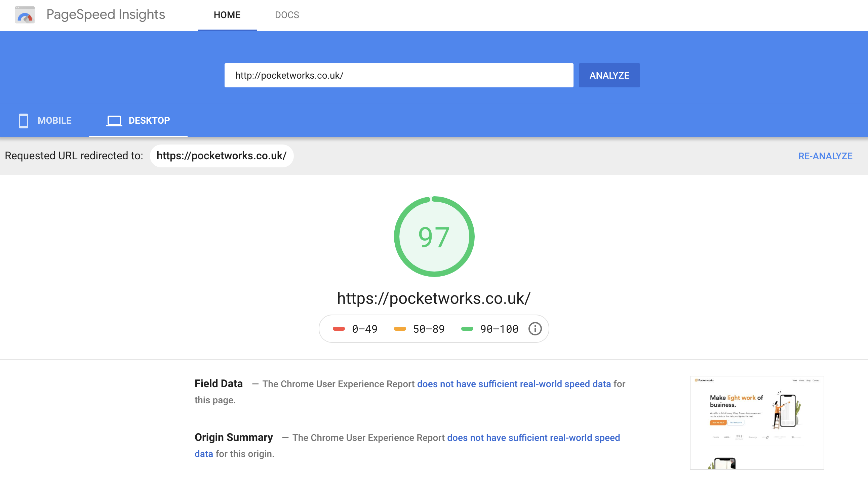The height and width of the screenshot is (490, 868).
Task: Click the ANALYZE button
Action: tap(609, 75)
